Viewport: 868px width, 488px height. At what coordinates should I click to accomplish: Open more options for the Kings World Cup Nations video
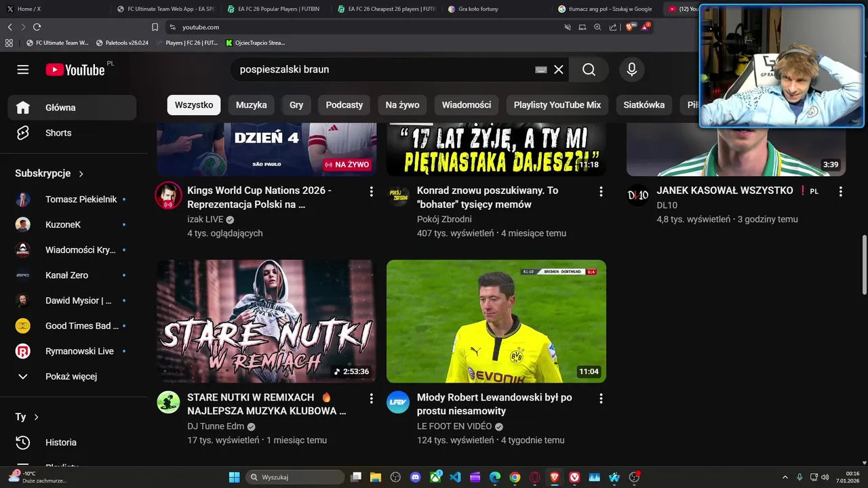click(371, 192)
